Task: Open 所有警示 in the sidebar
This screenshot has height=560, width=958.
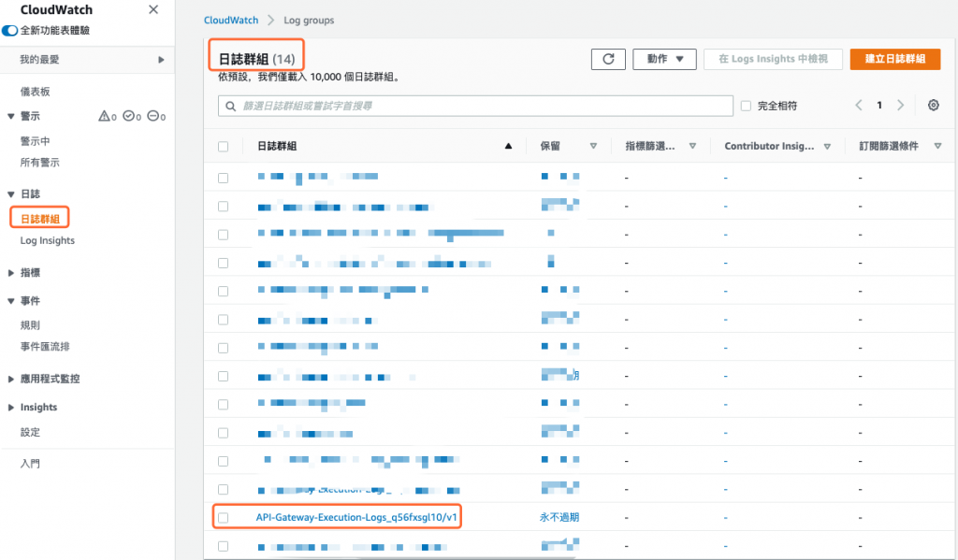Action: (x=39, y=163)
